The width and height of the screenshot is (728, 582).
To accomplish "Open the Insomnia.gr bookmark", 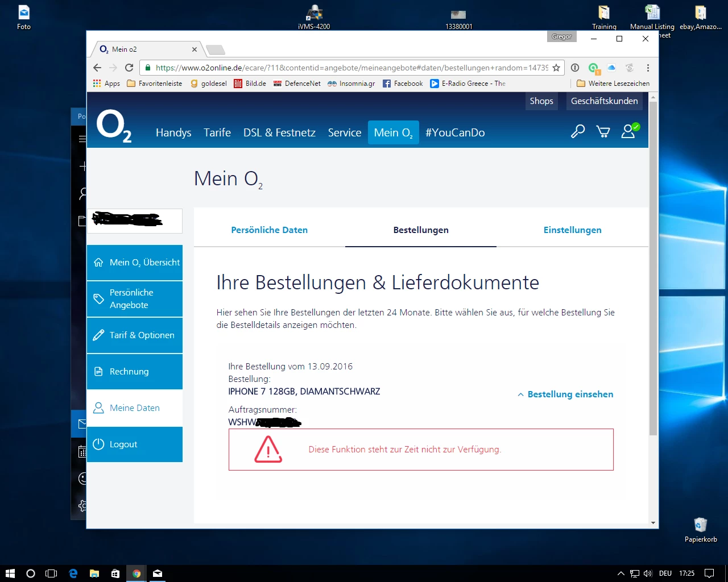I will [351, 84].
